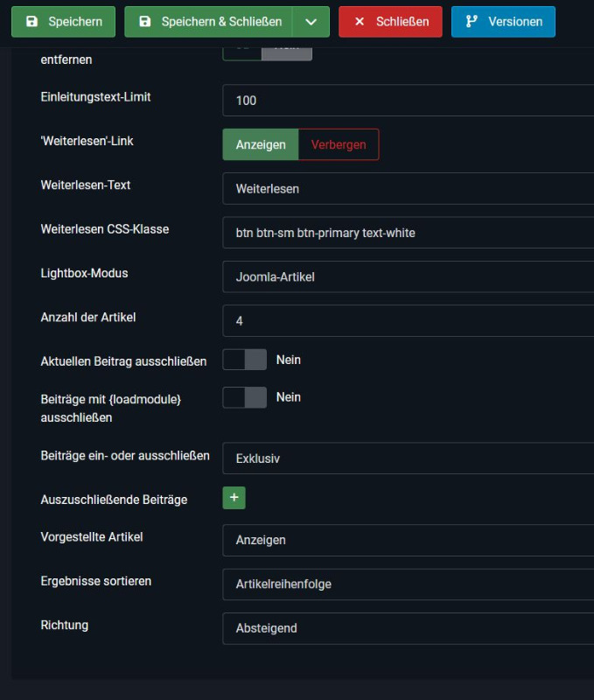Click Speichern & Schließen button
This screenshot has height=700, width=594.
208,22
